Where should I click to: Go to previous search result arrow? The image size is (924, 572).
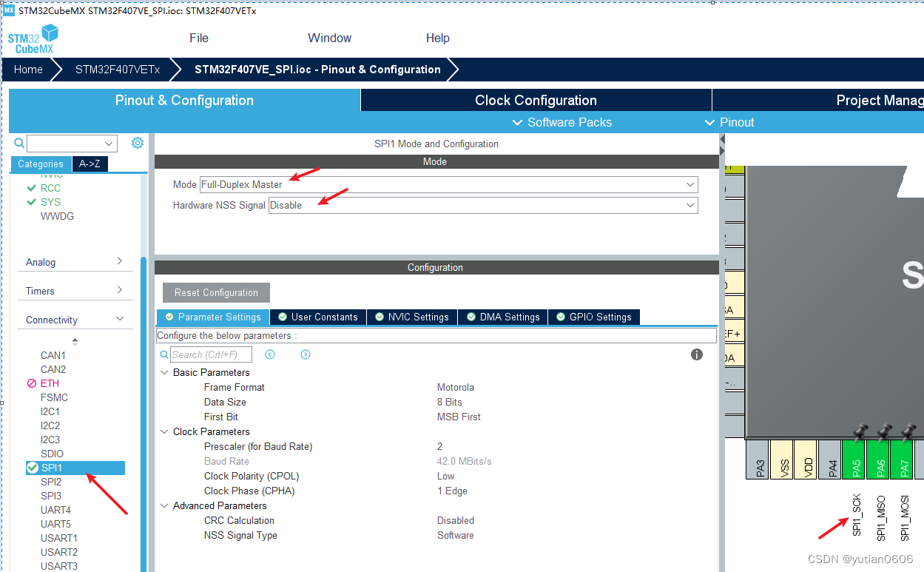click(270, 354)
